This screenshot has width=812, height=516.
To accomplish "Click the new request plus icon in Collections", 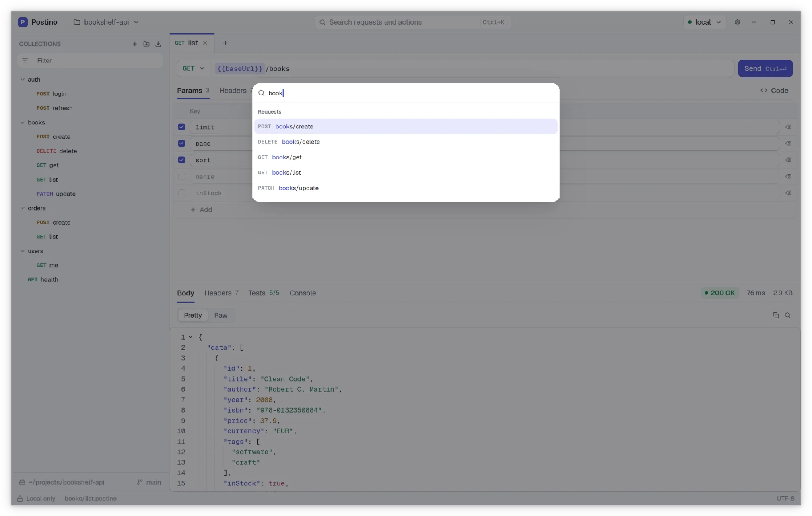I will click(x=135, y=44).
